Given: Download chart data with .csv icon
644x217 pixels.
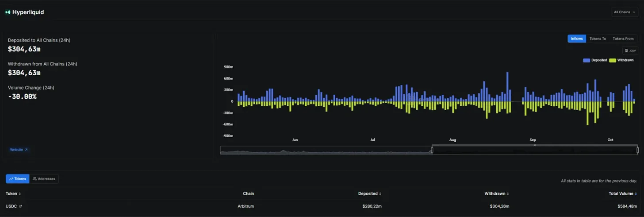Looking at the screenshot, I should click(x=630, y=50).
